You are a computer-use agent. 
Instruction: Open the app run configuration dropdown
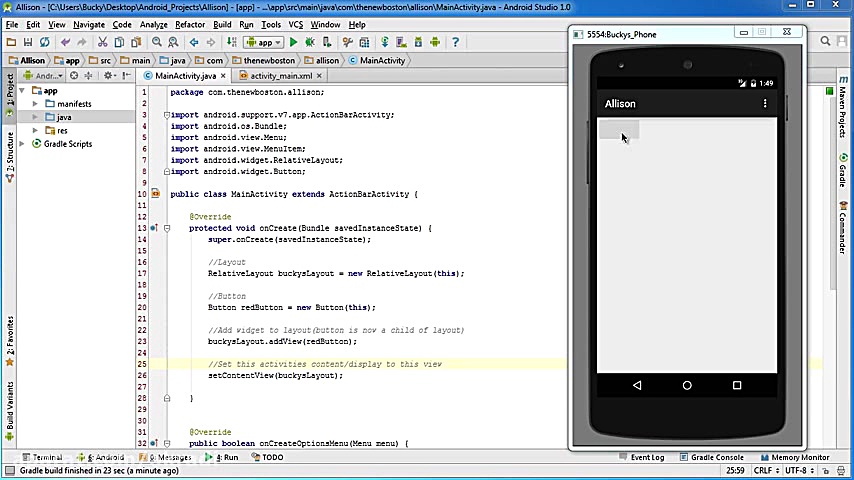[264, 42]
